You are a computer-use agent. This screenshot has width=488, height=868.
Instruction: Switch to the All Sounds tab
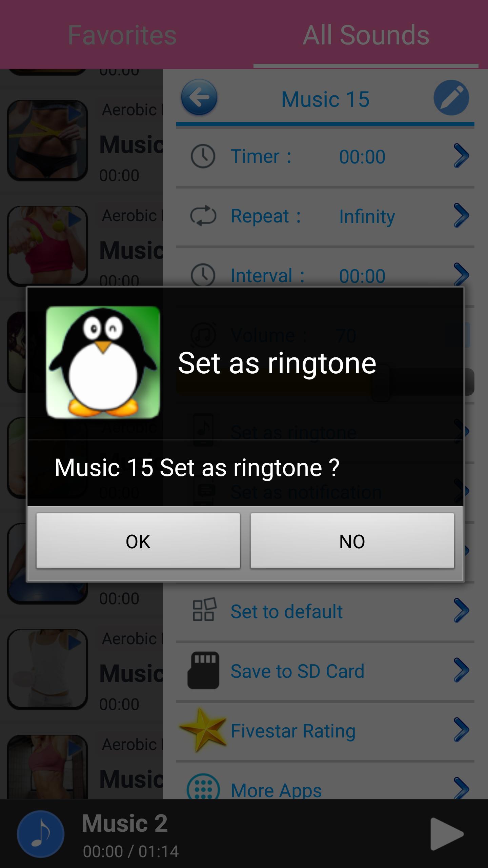(x=366, y=35)
